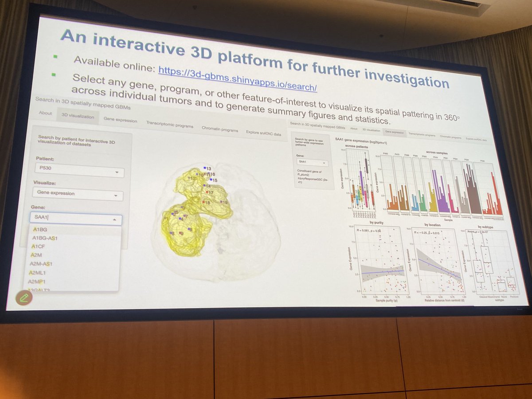Image resolution: width=532 pixels, height=399 pixels.
Task: Switch to the Transcriptomic programs tab
Action: tap(170, 124)
